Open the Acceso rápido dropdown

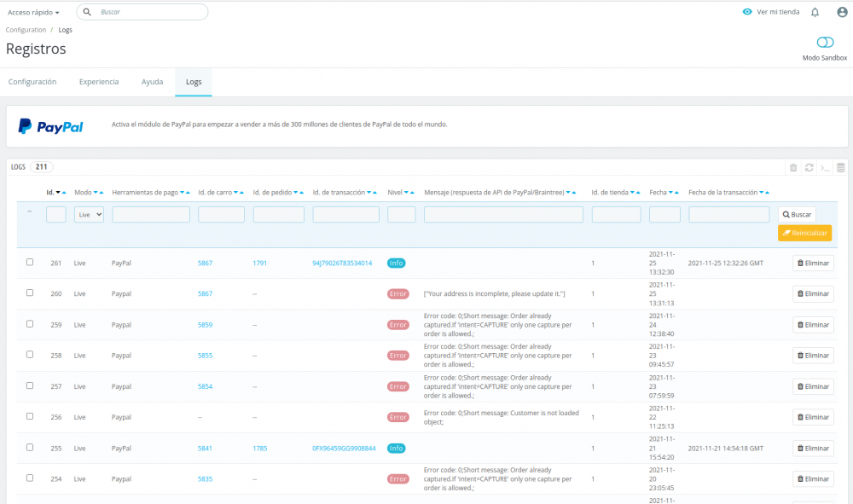[33, 12]
